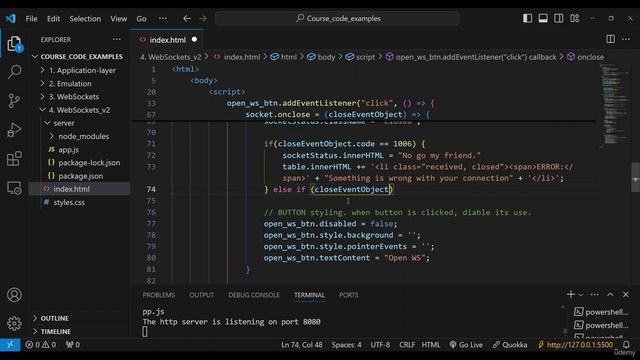640x360 pixels.
Task: Open the Source Control view
Action: click(x=14, y=100)
